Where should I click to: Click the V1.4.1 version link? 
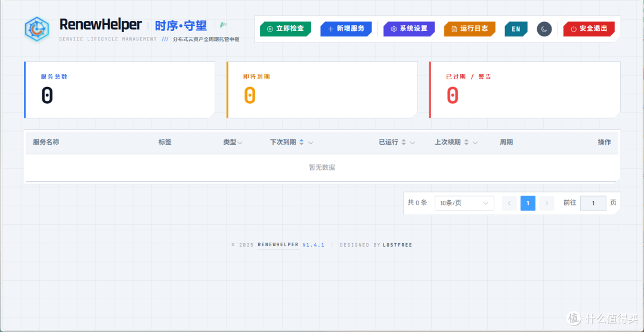click(x=314, y=245)
